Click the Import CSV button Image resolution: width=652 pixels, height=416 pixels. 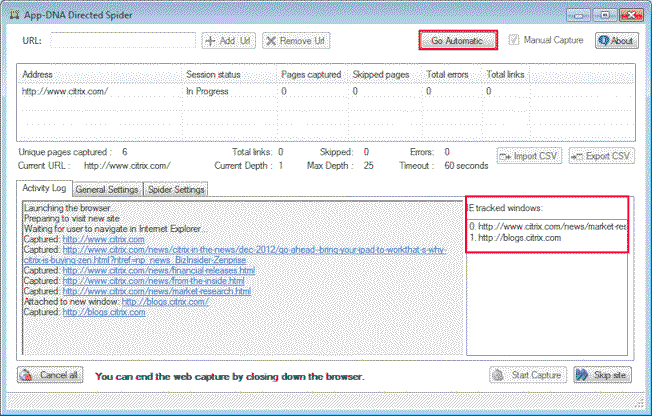click(529, 156)
